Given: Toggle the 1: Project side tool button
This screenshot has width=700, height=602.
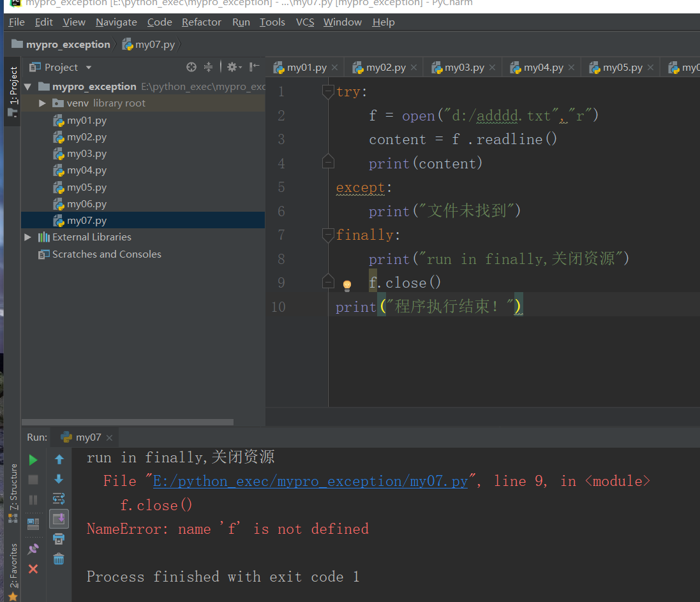Looking at the screenshot, I should (13, 91).
